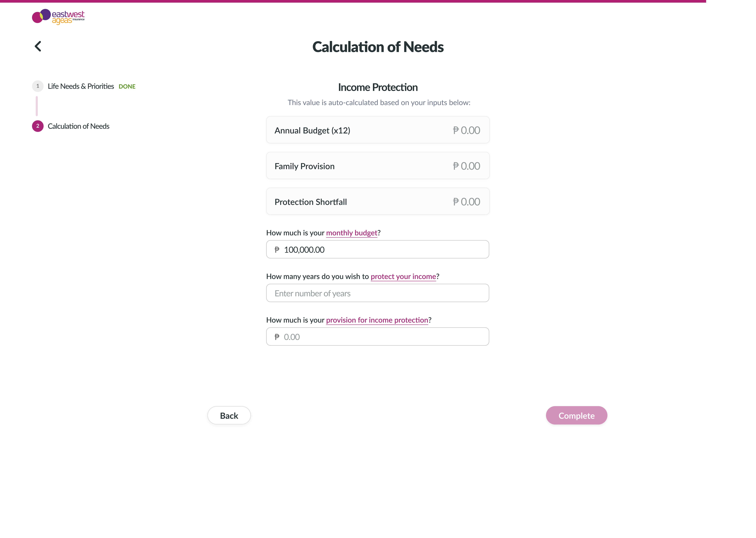Click the Complete button
The height and width of the screenshot is (538, 756).
[x=576, y=415]
